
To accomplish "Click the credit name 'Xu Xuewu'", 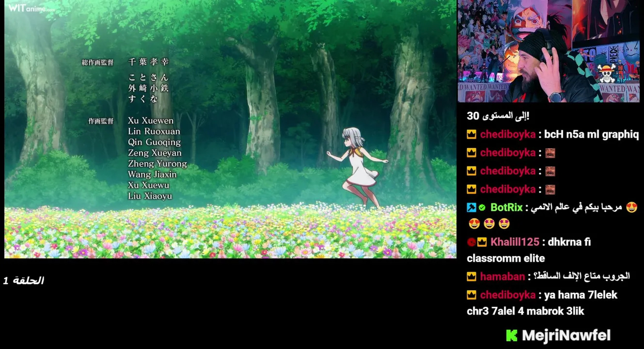I will click(149, 185).
